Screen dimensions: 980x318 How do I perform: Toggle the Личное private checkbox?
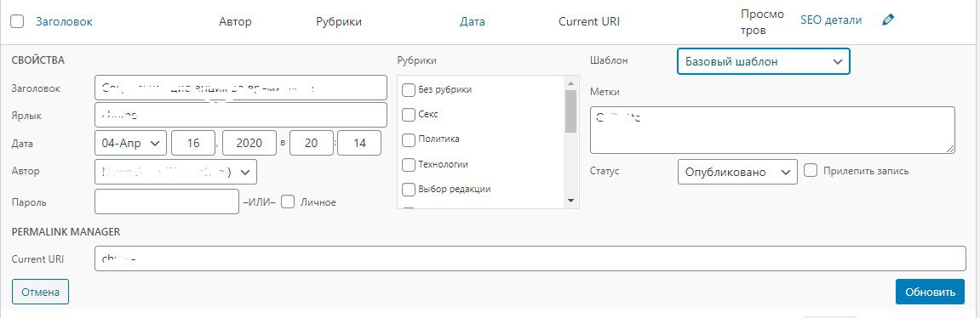288,202
